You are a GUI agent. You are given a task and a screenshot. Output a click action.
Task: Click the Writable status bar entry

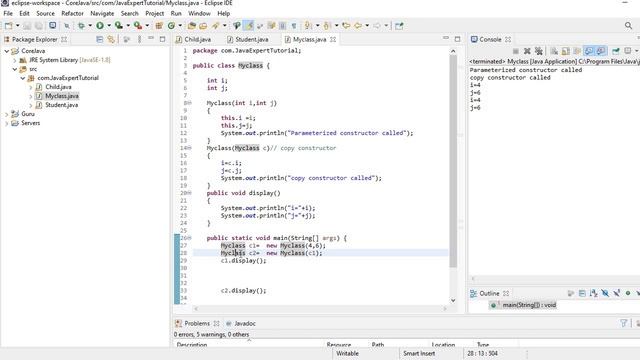(x=347, y=353)
